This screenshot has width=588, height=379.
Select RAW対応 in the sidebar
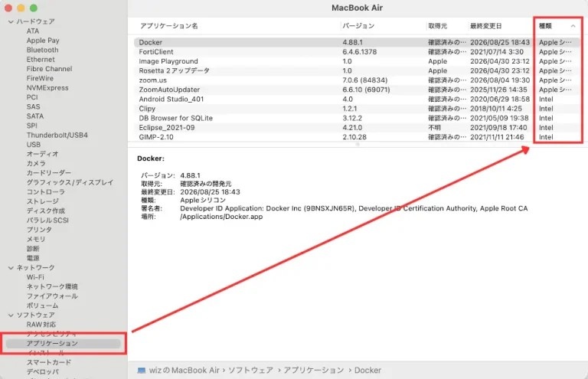click(x=41, y=325)
